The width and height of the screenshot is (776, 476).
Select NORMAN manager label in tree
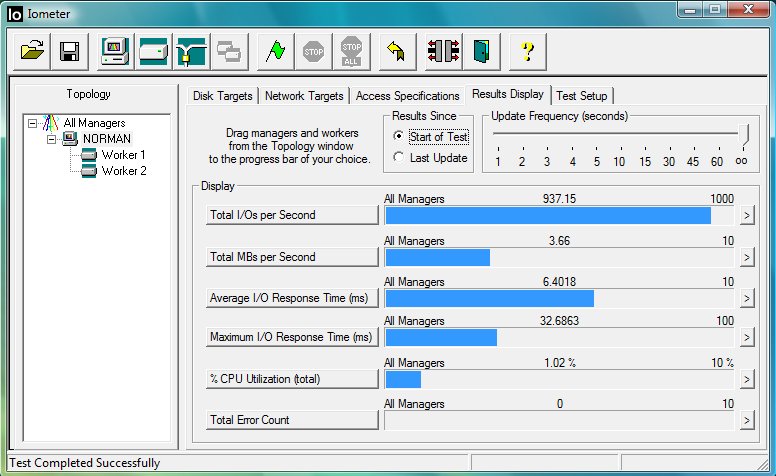(x=107, y=139)
